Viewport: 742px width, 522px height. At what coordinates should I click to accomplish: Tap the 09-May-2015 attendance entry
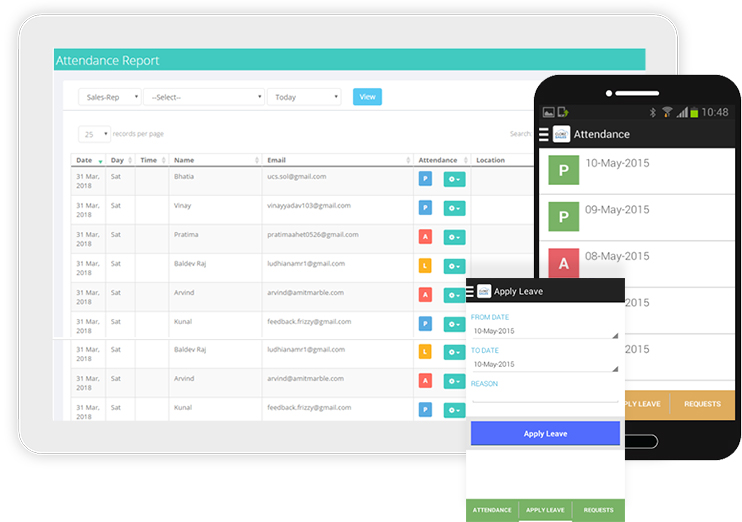[637, 217]
